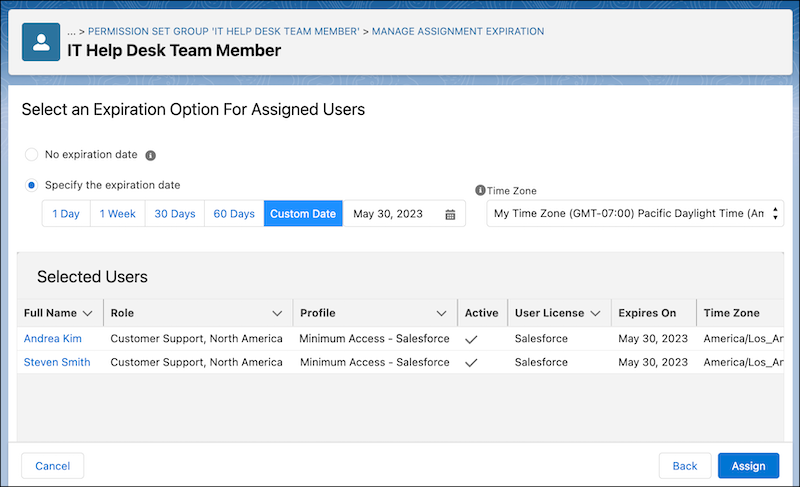Click the Selected Users heading

pos(92,277)
